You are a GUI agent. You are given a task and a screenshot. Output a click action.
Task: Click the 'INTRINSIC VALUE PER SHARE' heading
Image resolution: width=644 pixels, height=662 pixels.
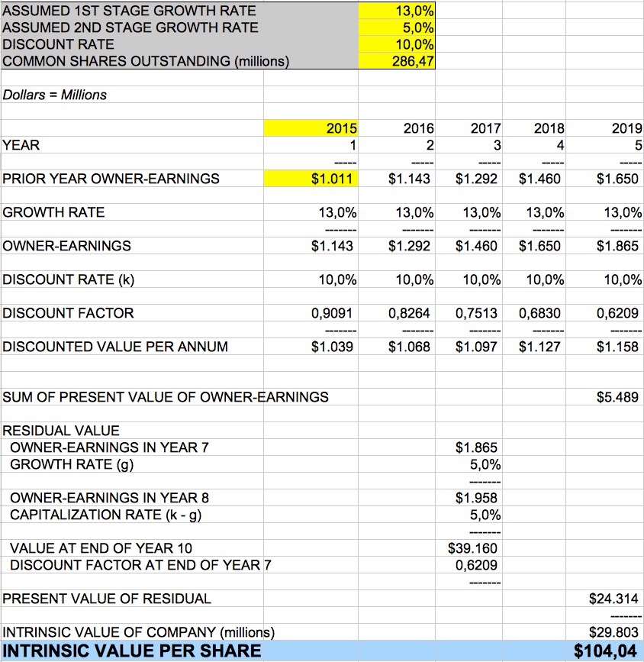132,651
